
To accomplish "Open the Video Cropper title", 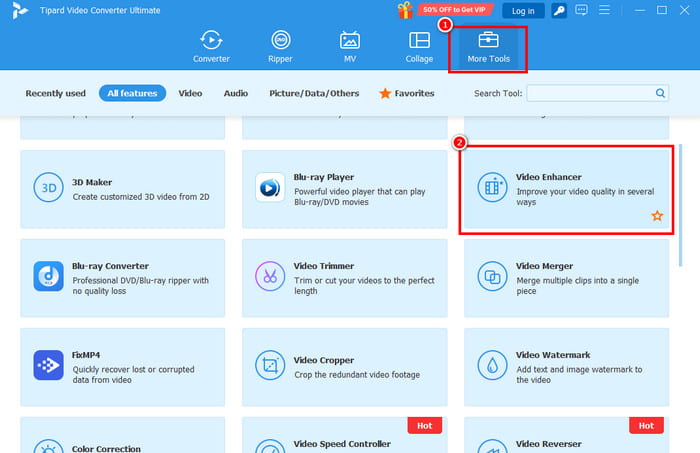I will point(324,360).
